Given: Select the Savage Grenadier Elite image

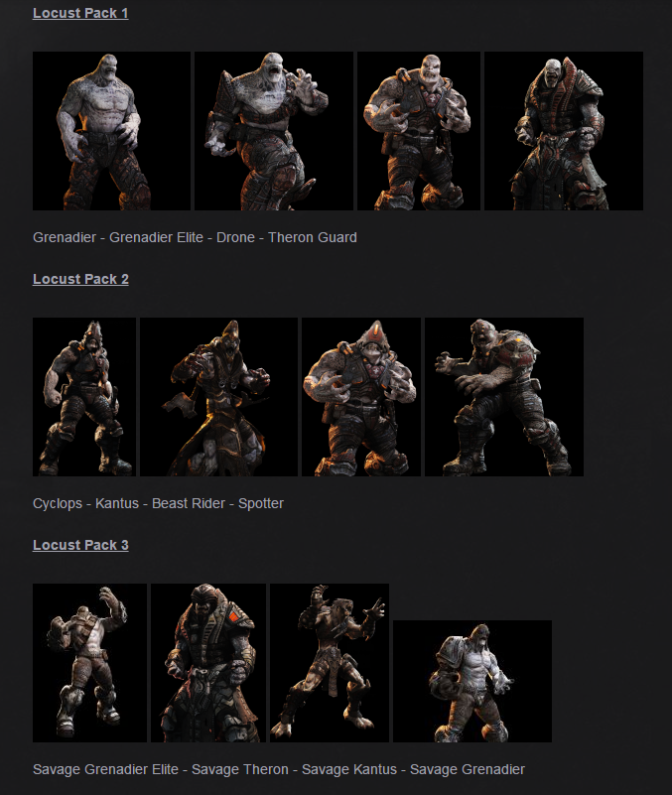Looking at the screenshot, I should click(x=89, y=663).
